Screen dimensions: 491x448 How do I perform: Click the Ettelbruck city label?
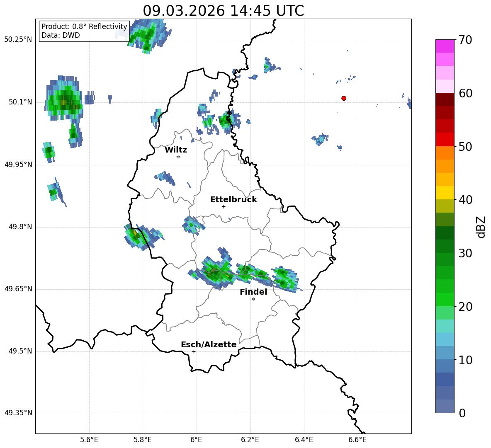coord(233,200)
